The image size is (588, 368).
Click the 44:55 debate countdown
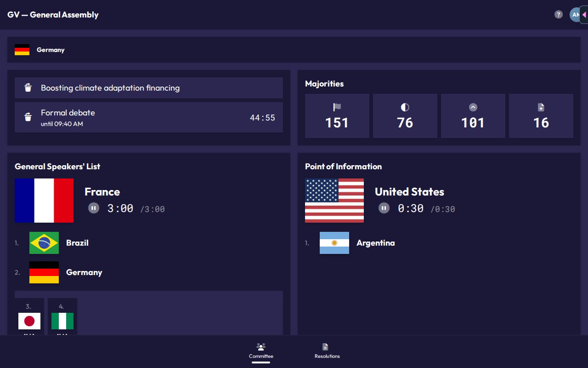262,118
